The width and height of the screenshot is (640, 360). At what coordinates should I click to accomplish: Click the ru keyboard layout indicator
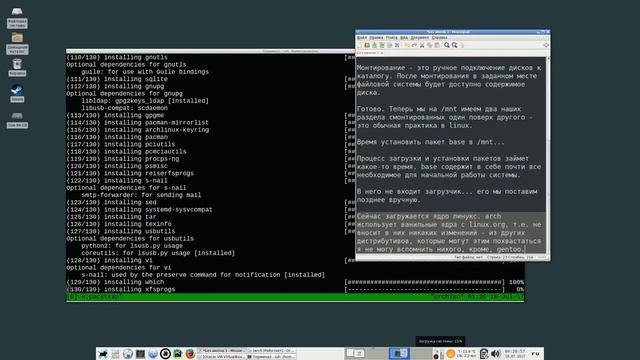[536, 353]
